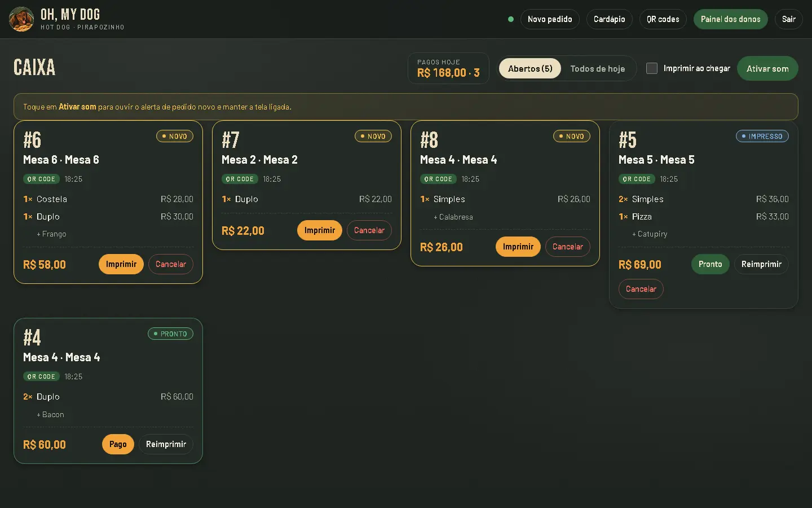Image resolution: width=812 pixels, height=508 pixels.
Task: Click the QR CODE tag on order #5
Action: coord(637,179)
